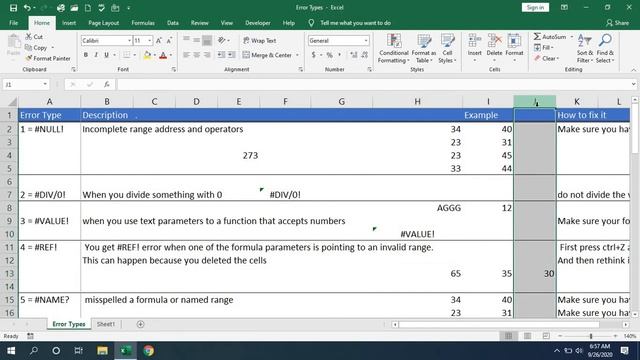Toggle Underline formatting
The width and height of the screenshot is (640, 360).
pos(106,55)
